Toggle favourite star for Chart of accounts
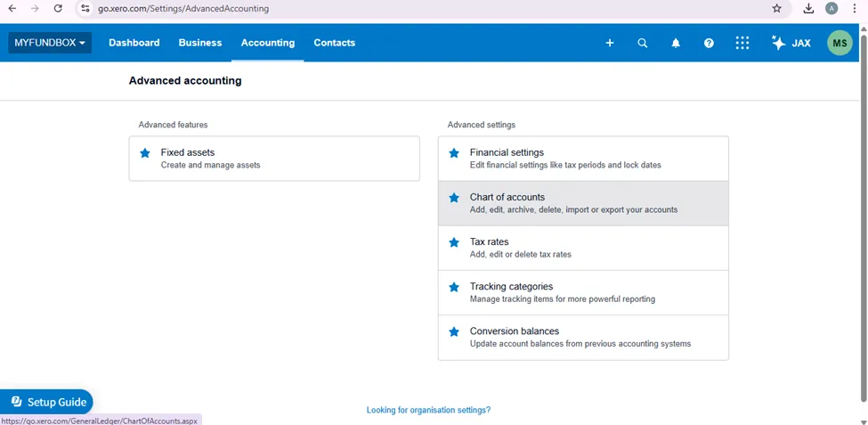 [x=454, y=197]
